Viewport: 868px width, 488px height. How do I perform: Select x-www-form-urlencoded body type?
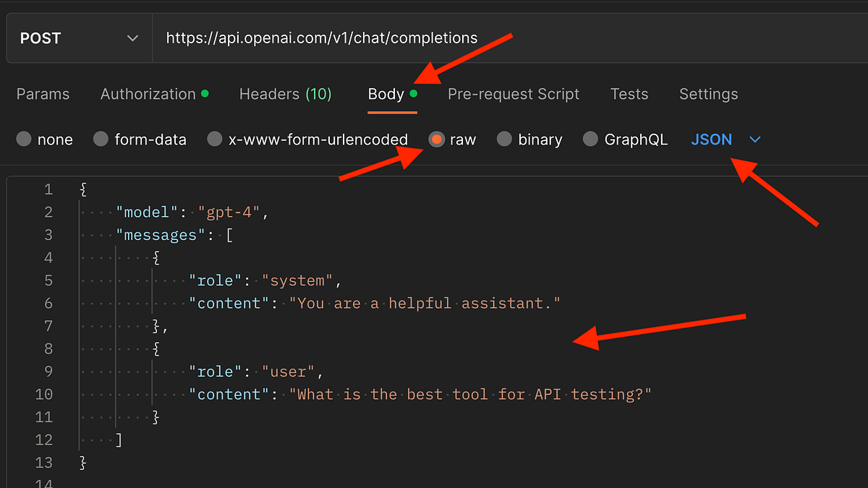click(215, 140)
